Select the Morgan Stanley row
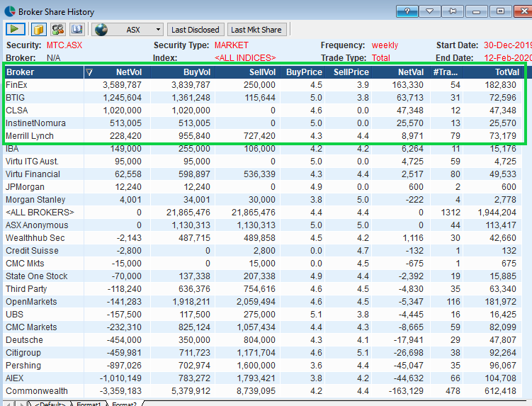532x406 pixels. point(264,200)
